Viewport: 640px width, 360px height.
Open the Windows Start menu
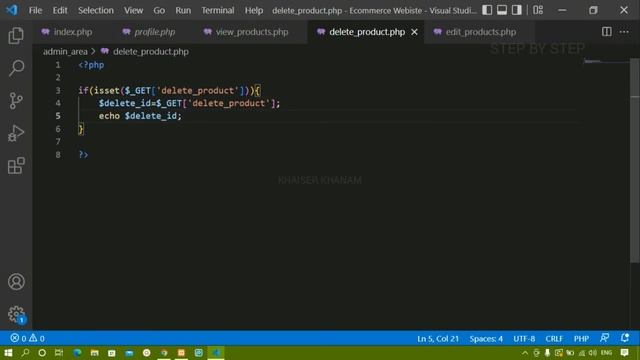coord(8,353)
